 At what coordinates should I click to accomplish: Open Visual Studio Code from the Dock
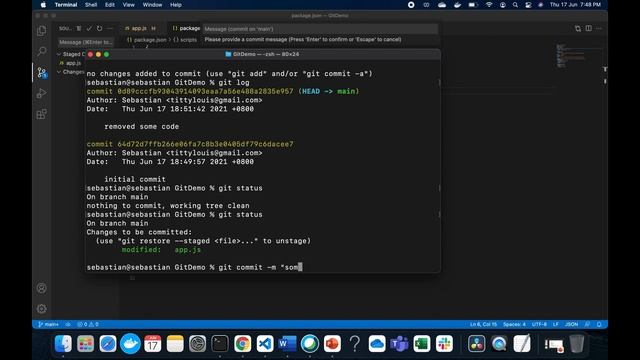tap(265, 344)
